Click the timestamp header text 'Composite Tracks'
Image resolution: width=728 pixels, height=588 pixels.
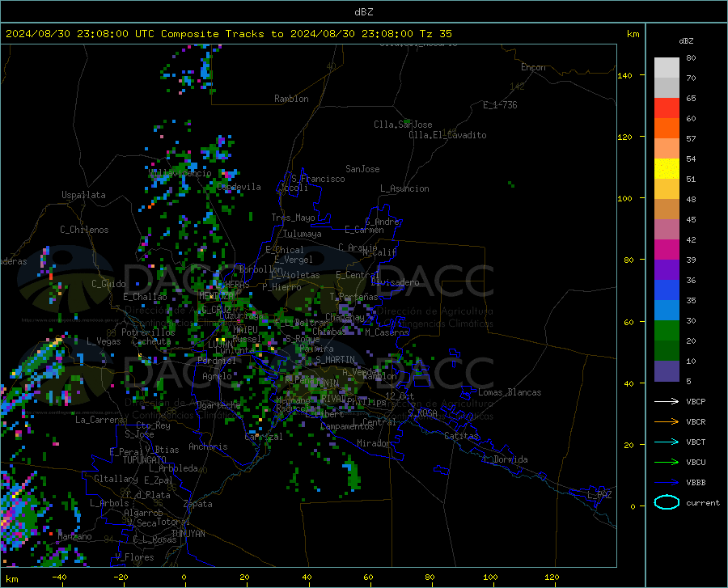(x=213, y=34)
